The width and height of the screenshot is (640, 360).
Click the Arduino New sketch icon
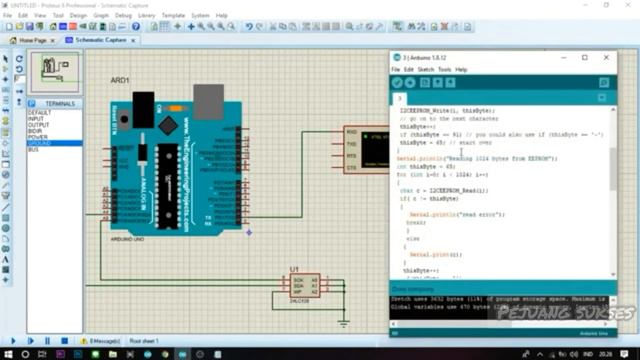[x=424, y=83]
